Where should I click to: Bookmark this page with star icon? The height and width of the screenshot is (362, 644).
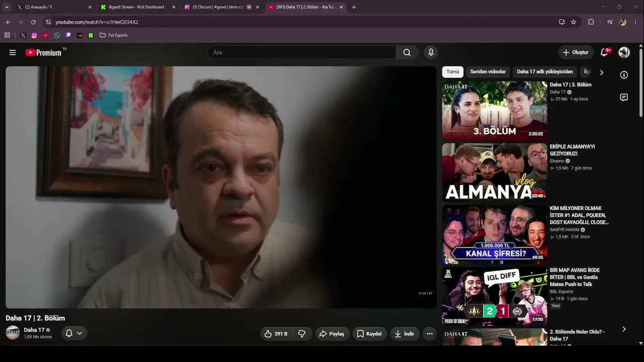point(573,22)
